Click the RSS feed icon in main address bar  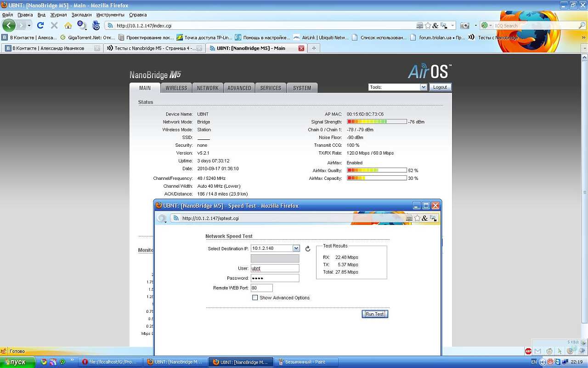pos(110,26)
